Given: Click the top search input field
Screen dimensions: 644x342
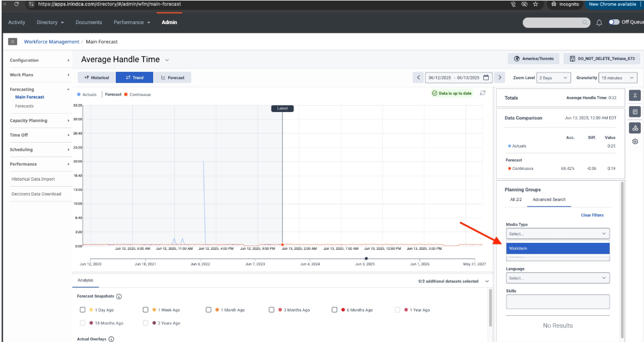Looking at the screenshot, I should (556, 23).
